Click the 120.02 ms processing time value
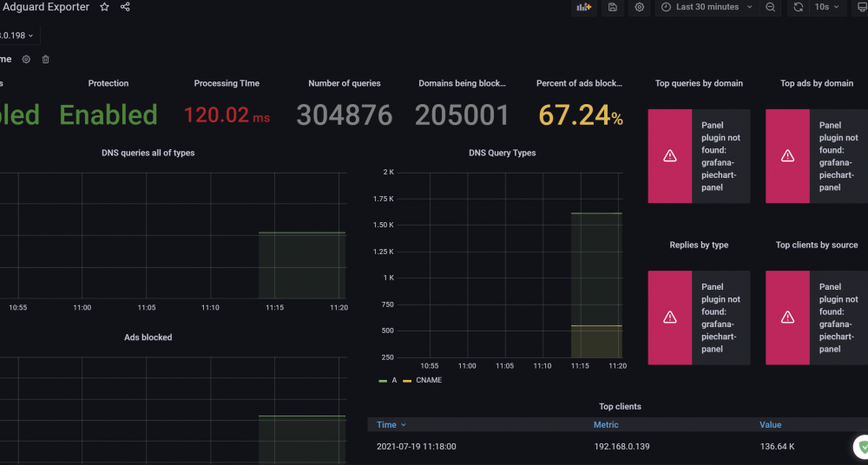The image size is (868, 465). [227, 115]
